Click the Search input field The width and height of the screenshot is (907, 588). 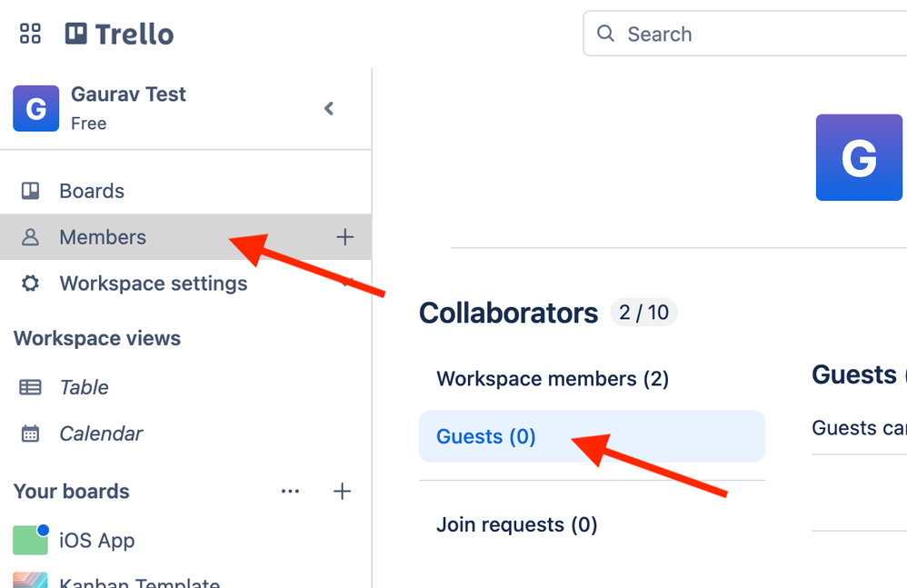[x=745, y=34]
